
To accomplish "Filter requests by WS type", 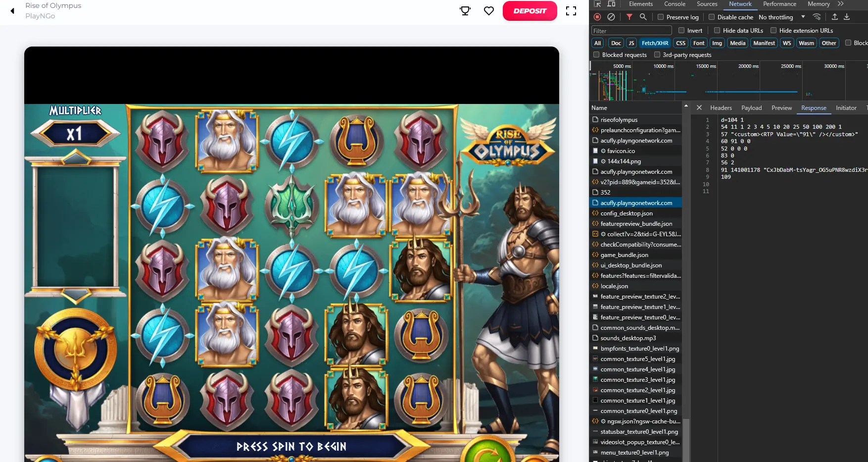I will pyautogui.click(x=787, y=43).
